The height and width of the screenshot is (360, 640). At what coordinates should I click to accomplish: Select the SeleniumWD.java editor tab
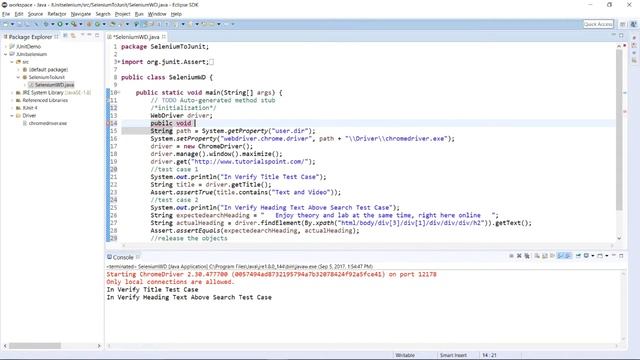pyautogui.click(x=136, y=37)
